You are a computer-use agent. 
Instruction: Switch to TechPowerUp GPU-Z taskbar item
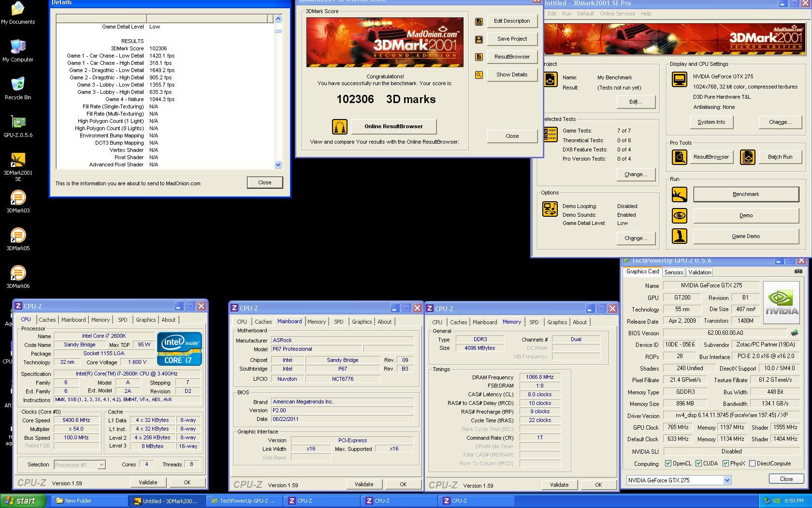coord(246,501)
